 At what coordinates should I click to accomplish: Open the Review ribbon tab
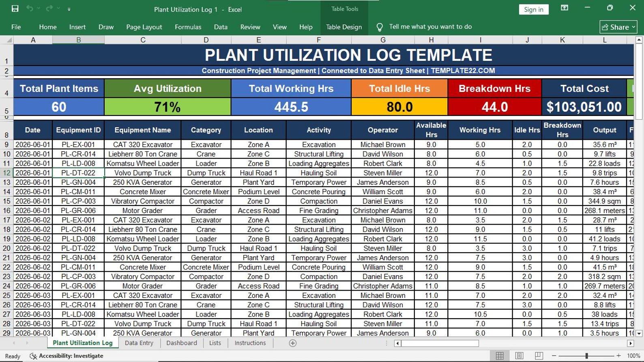point(250,27)
